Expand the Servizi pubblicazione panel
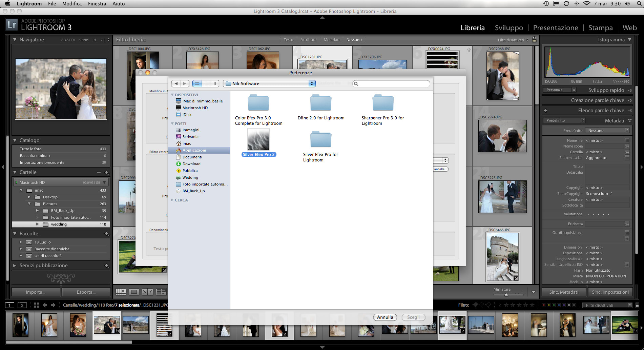 click(x=15, y=266)
